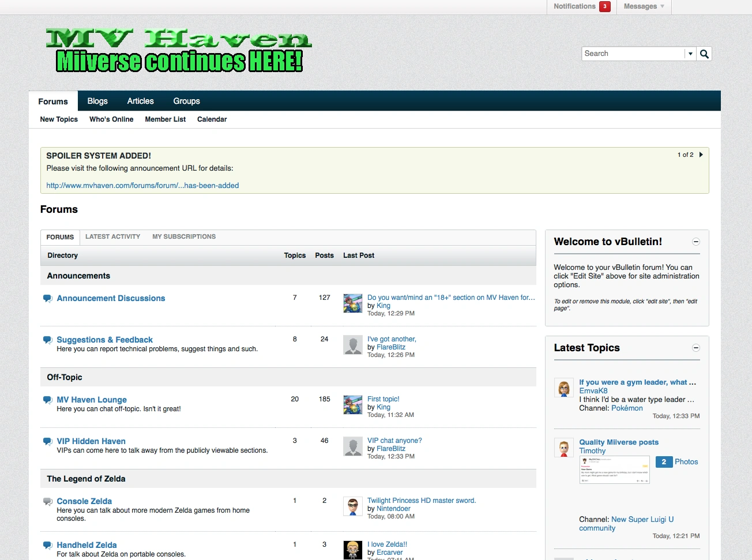752x560 pixels.
Task: Click the Announcements category header
Action: pyautogui.click(x=78, y=276)
